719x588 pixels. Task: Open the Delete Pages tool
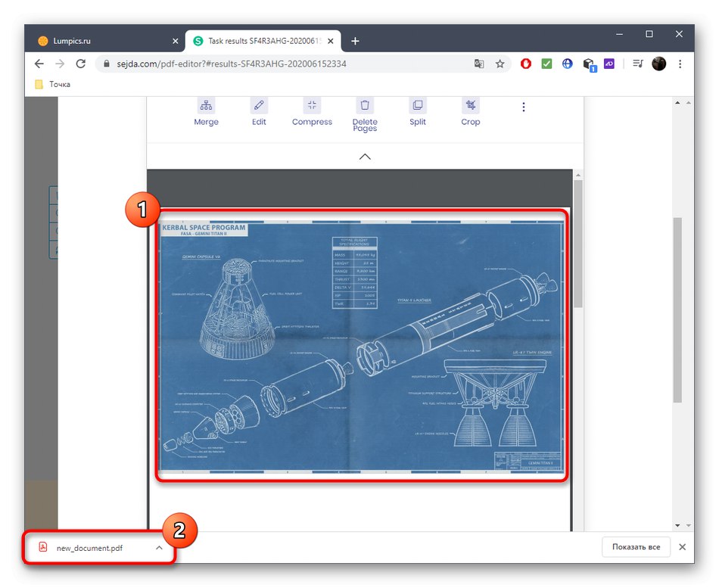coord(364,112)
